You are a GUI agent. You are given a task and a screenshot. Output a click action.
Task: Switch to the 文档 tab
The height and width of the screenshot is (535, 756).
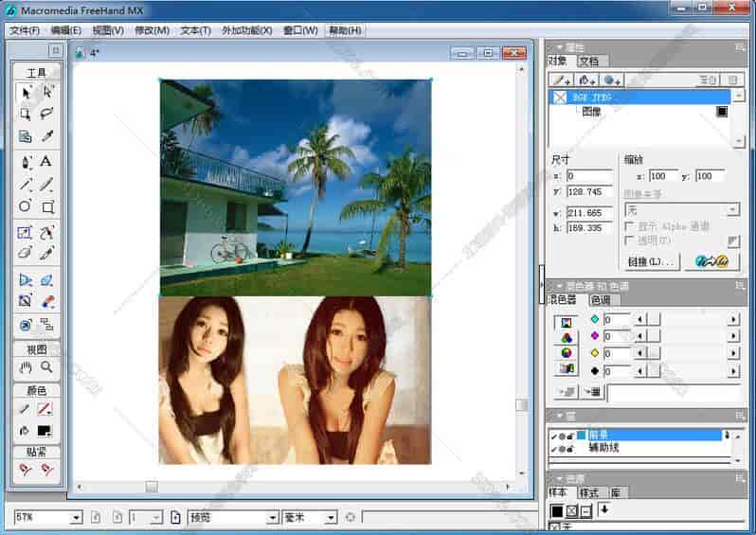[x=588, y=62]
